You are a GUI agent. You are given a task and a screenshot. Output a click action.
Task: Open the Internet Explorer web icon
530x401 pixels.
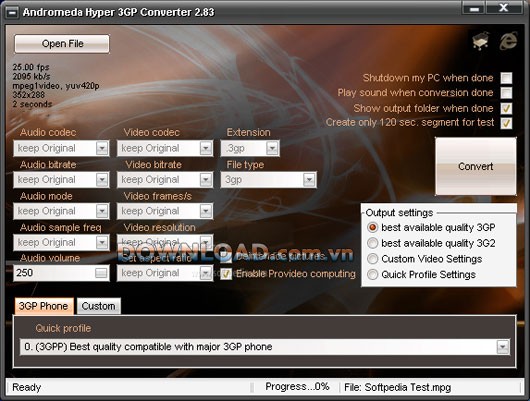509,41
